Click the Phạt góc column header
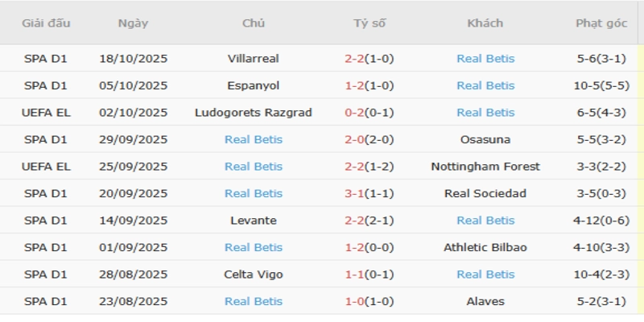 (x=601, y=23)
